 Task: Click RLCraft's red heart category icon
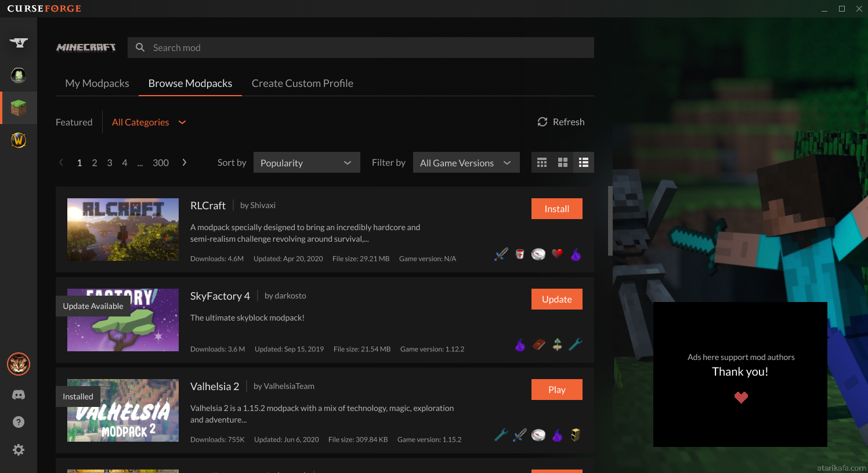point(557,253)
